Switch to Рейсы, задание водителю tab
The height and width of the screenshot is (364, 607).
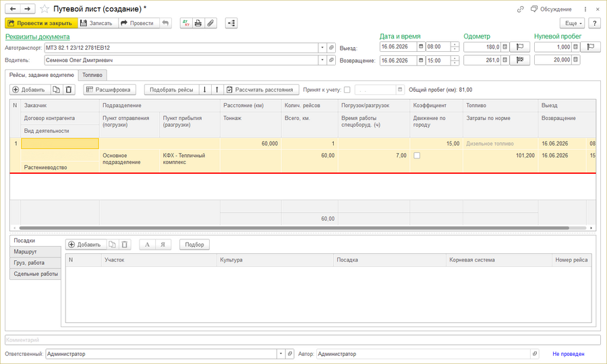(x=41, y=75)
